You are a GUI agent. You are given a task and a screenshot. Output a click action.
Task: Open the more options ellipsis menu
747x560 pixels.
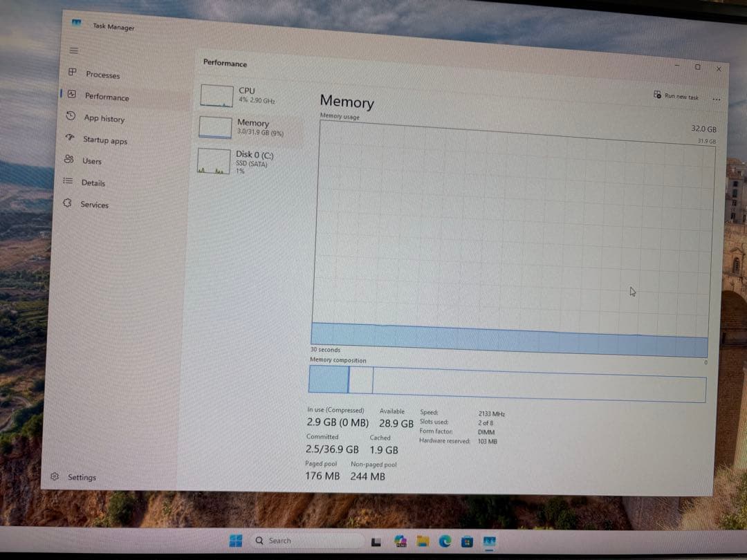[717, 99]
